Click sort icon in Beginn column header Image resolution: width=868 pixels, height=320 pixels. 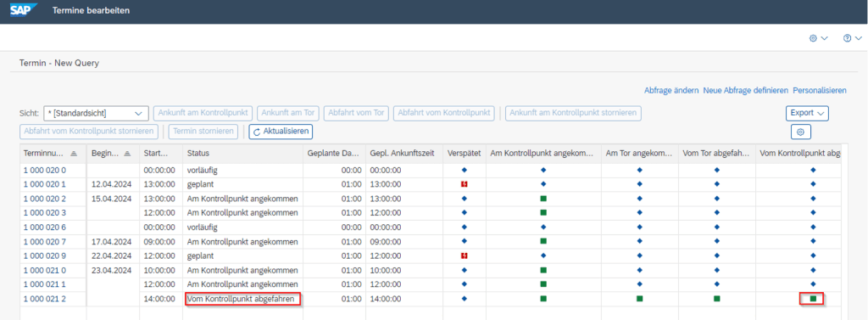(127, 153)
